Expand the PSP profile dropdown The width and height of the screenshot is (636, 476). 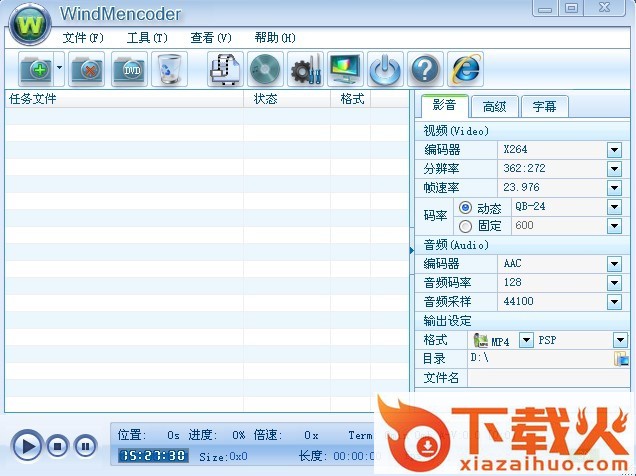[620, 340]
